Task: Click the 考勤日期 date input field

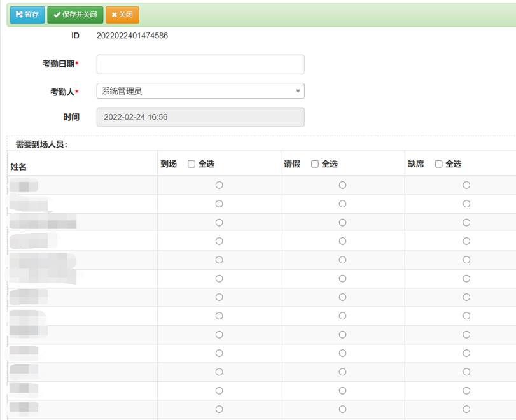Action: [200, 64]
